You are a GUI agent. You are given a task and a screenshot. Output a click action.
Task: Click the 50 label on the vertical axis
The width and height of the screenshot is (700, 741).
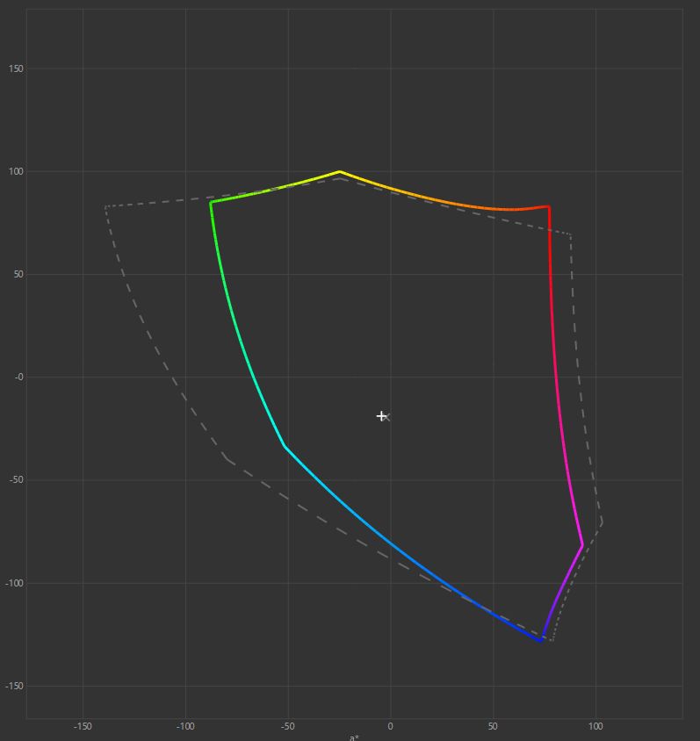[x=18, y=275]
